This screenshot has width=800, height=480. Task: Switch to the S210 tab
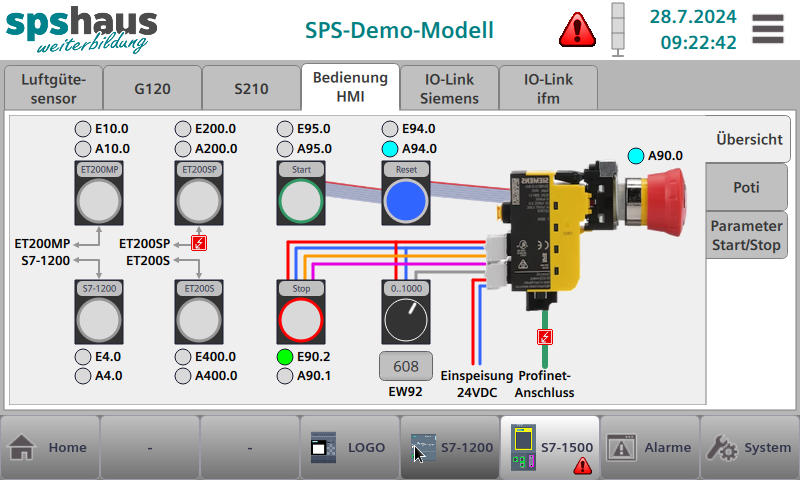[252, 88]
